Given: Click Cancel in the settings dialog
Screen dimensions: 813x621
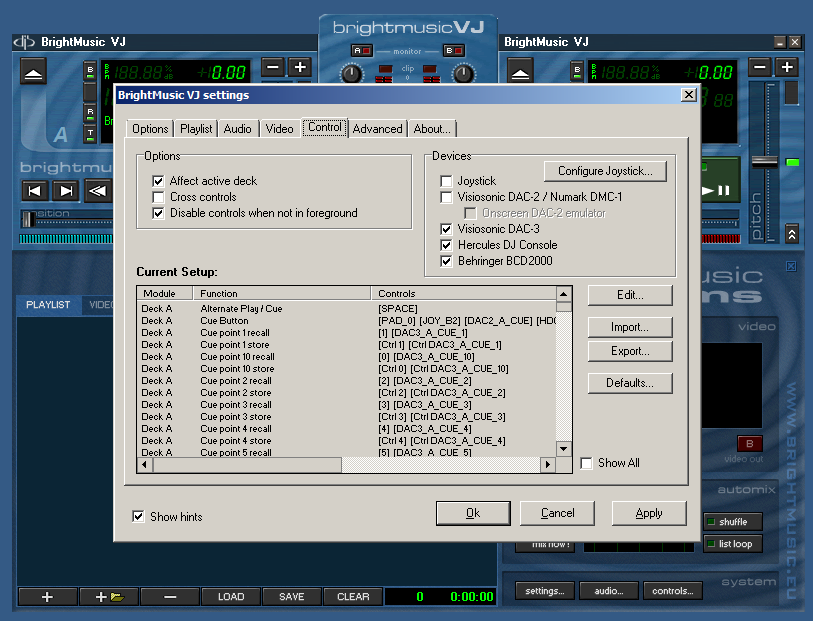Looking at the screenshot, I should tap(557, 513).
